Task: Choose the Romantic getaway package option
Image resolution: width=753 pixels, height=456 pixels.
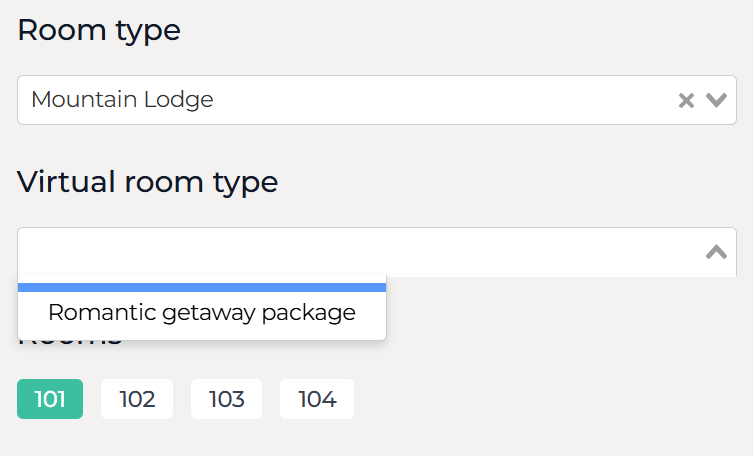Action: (202, 313)
